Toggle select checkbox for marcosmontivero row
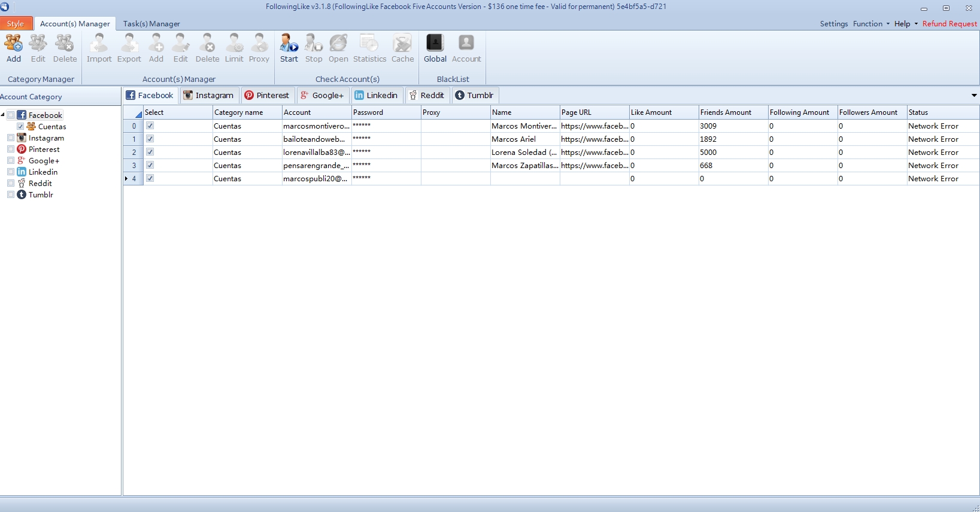980x512 pixels. coord(150,126)
